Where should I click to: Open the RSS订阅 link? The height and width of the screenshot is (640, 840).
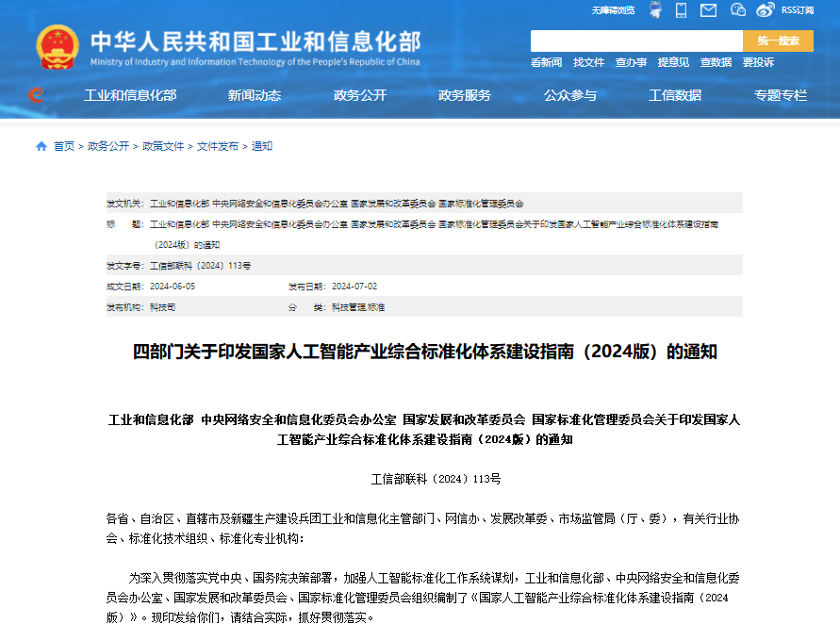(x=798, y=10)
